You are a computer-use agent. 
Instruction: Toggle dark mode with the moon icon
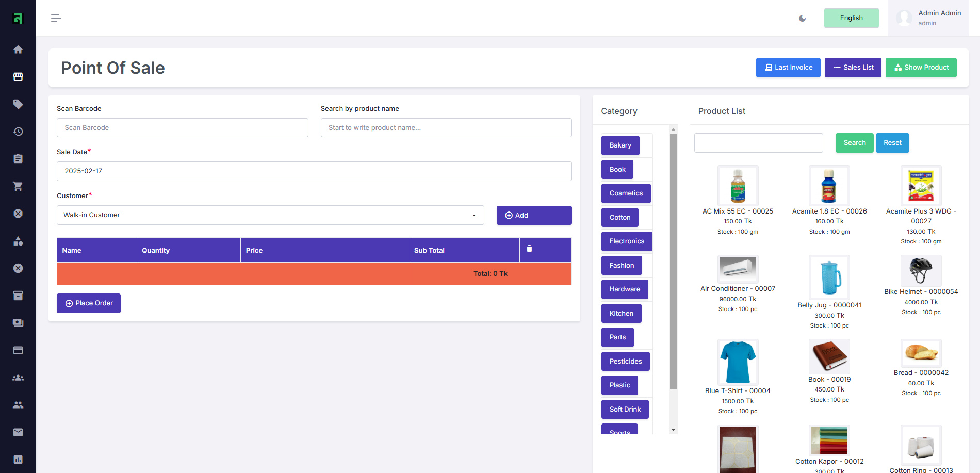click(802, 18)
